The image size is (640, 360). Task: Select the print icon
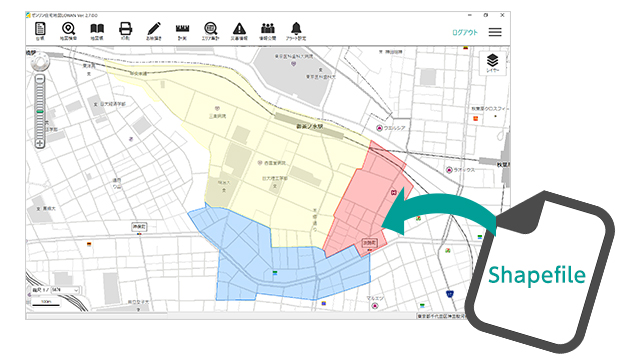(125, 31)
